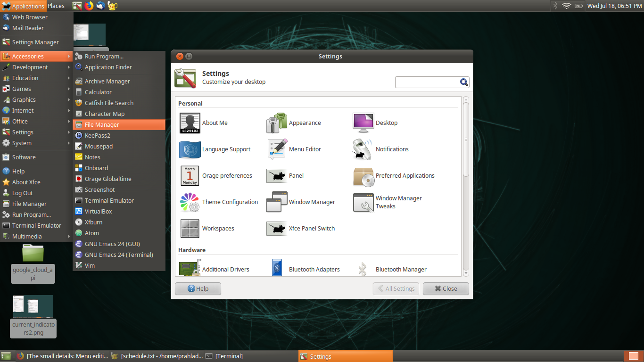Open the Language Support globe icon
Image resolution: width=644 pixels, height=362 pixels.
point(190,149)
